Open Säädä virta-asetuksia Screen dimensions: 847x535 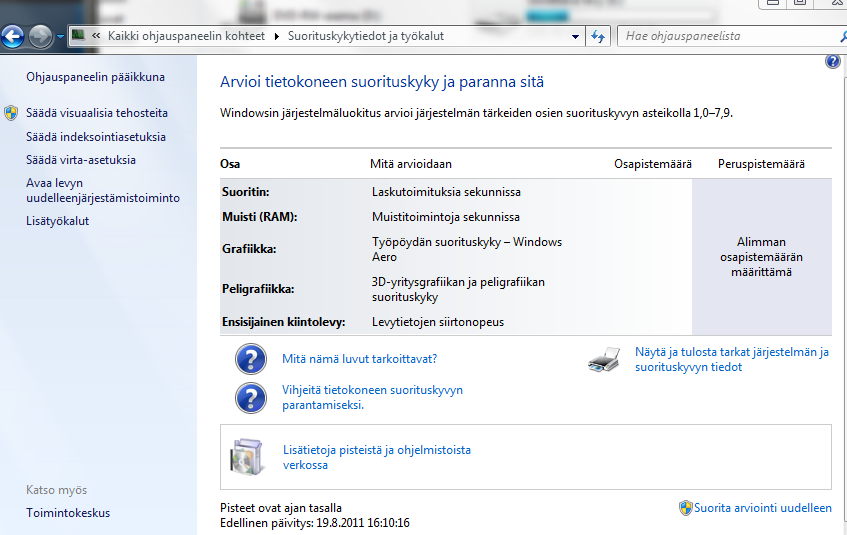point(81,160)
